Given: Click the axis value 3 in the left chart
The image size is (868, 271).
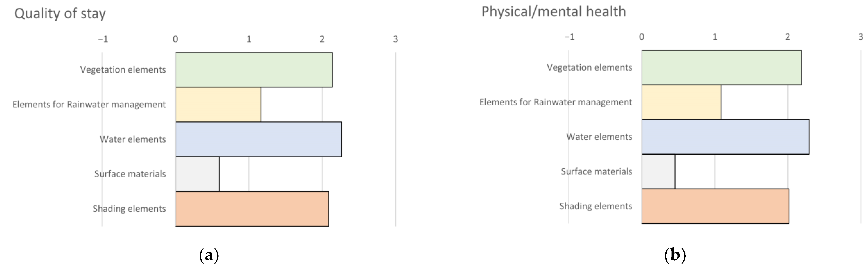Looking at the screenshot, I should click(x=395, y=39).
